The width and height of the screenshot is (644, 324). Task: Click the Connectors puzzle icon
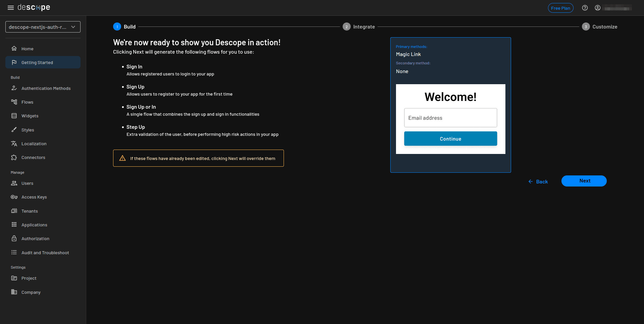coord(14,157)
